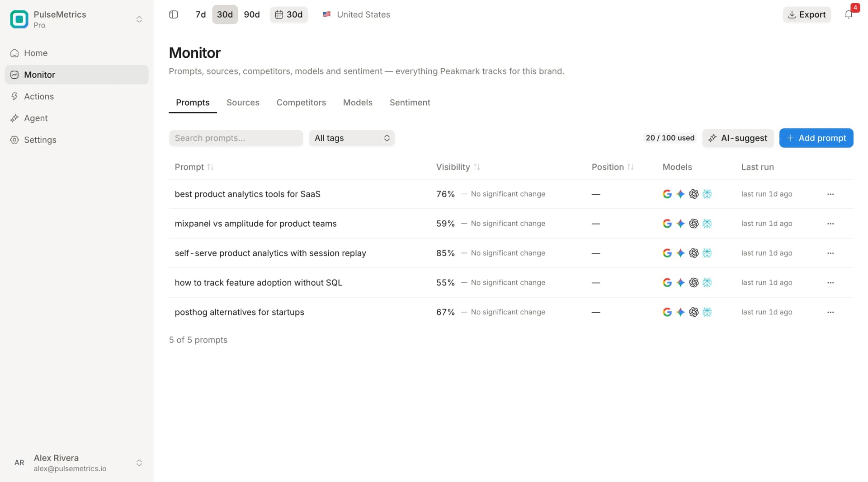Click Google icon in feature adoption row
Viewport: 868px width, 482px height.
pyautogui.click(x=667, y=283)
